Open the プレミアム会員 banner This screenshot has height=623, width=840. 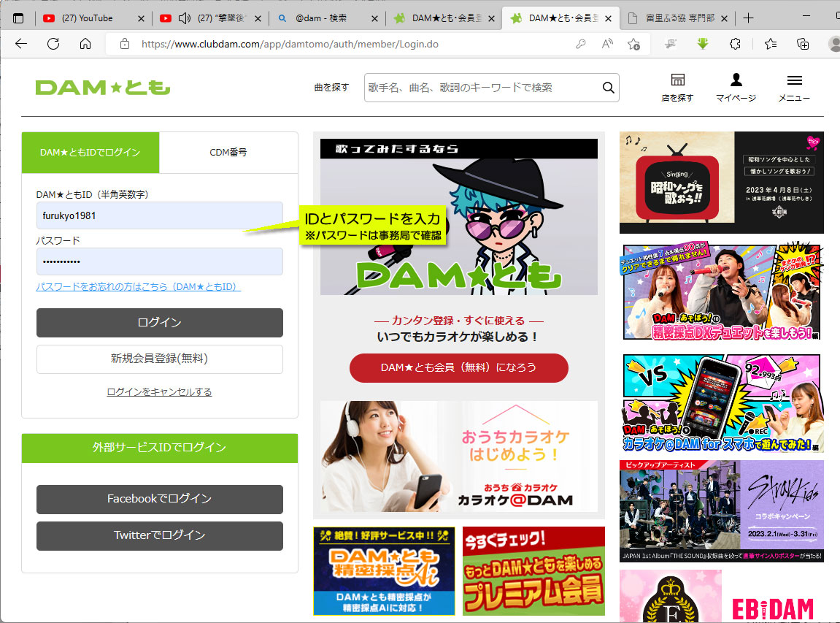pyautogui.click(x=533, y=571)
